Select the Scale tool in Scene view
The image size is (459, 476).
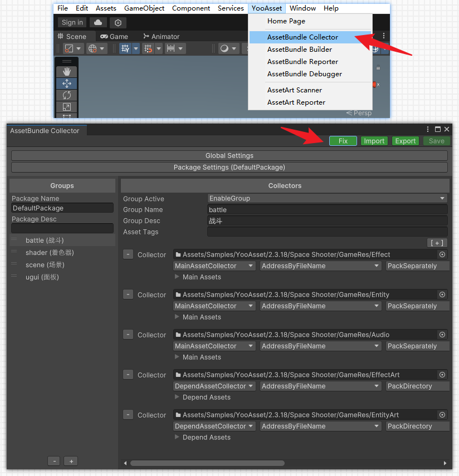(x=67, y=107)
